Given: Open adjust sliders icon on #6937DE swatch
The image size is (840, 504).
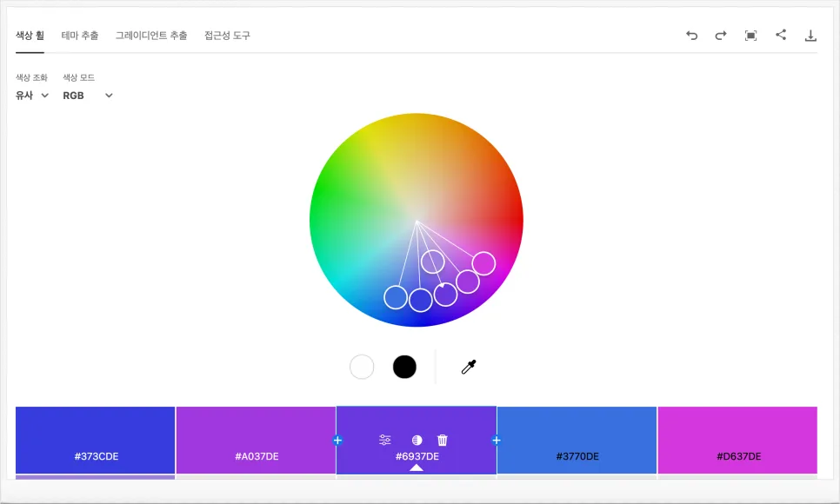Looking at the screenshot, I should click(x=384, y=441).
